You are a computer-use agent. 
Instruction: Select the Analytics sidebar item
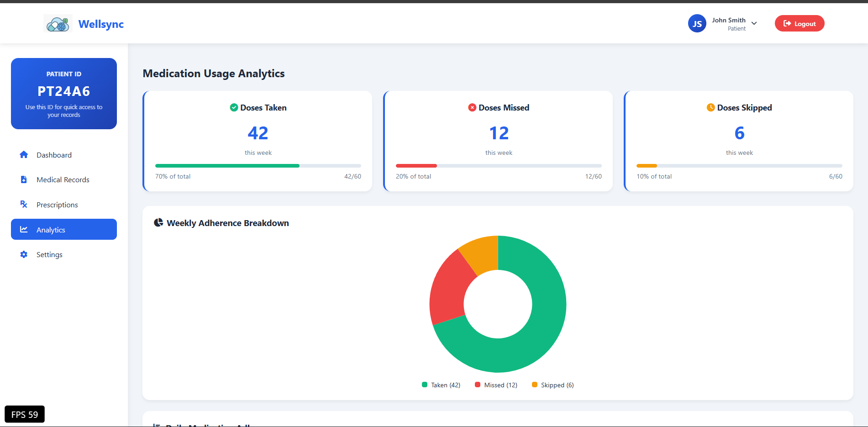tap(64, 229)
